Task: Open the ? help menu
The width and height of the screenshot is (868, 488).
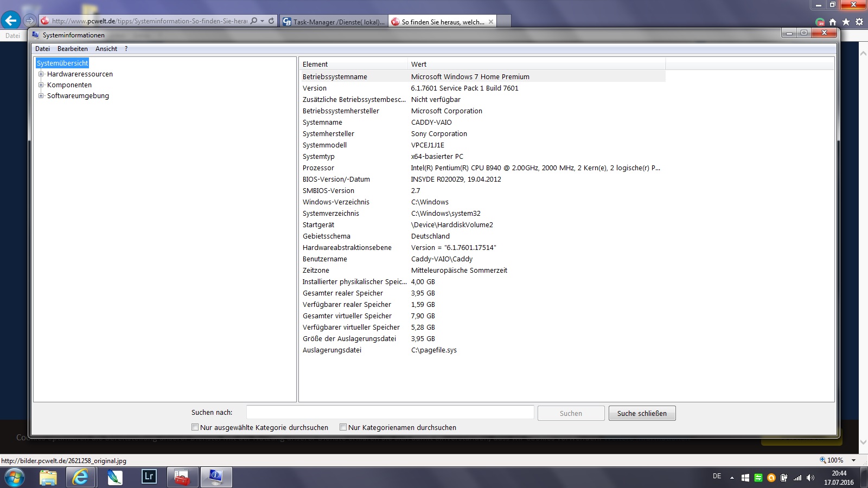Action: [x=126, y=49]
